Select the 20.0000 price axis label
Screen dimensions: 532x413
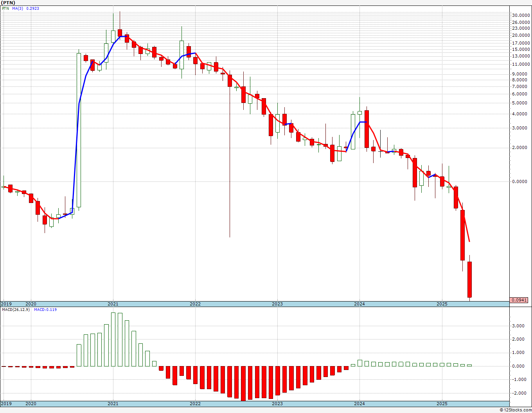(521, 35)
